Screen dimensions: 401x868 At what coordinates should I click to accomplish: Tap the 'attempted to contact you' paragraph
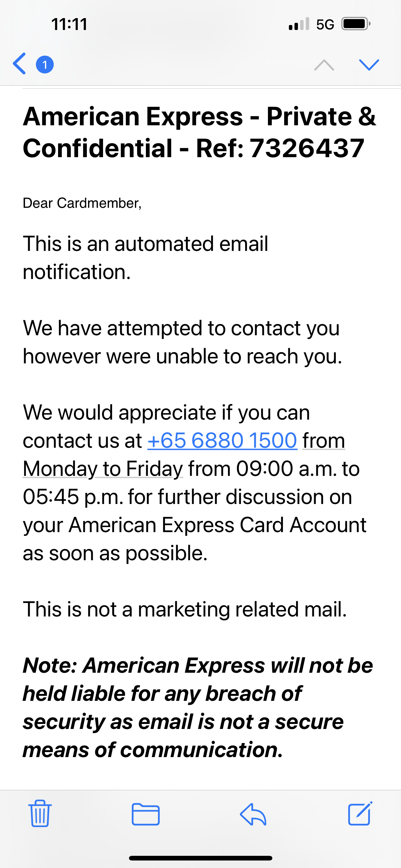(x=182, y=342)
